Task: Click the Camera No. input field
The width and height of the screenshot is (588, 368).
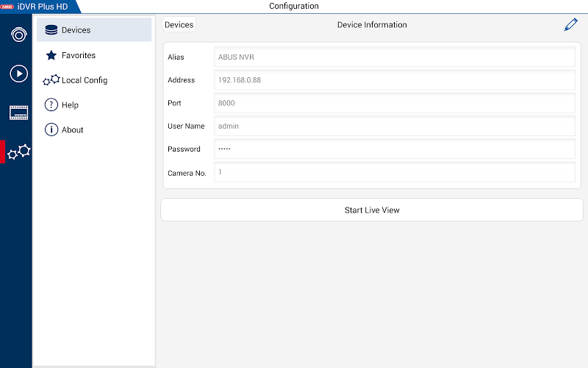Action: pos(394,172)
